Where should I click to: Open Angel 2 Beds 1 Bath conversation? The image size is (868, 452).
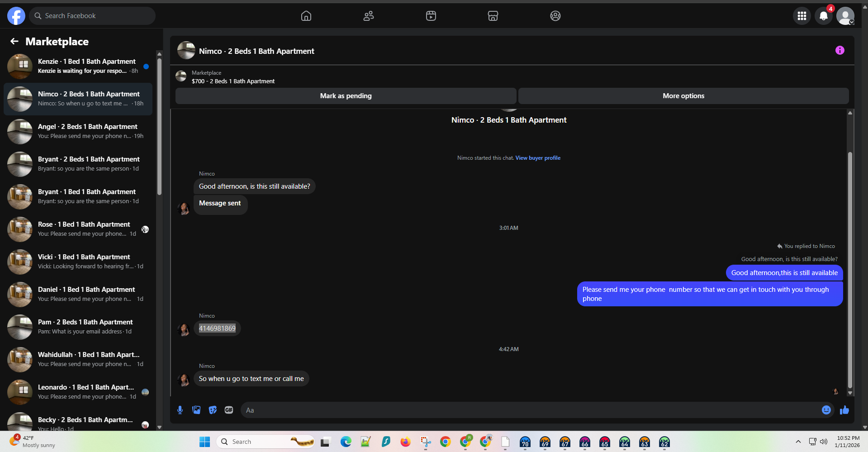(78, 132)
